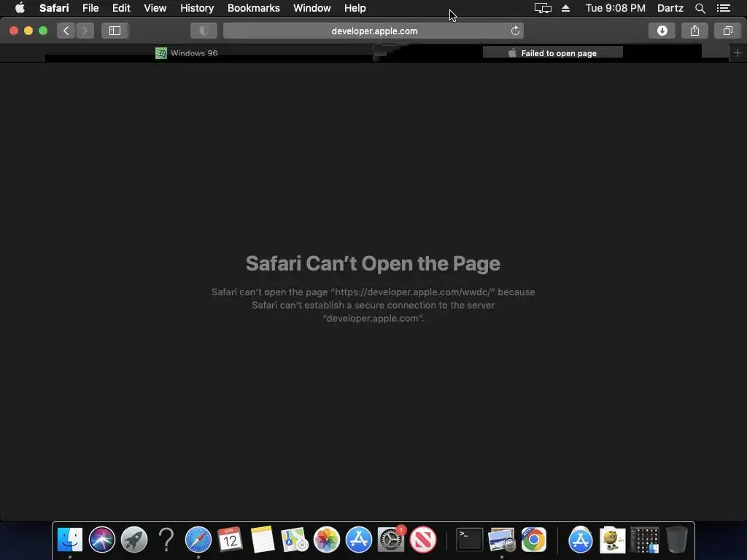The width and height of the screenshot is (747, 560).
Task: Launch Siri from the Dock
Action: (x=102, y=540)
